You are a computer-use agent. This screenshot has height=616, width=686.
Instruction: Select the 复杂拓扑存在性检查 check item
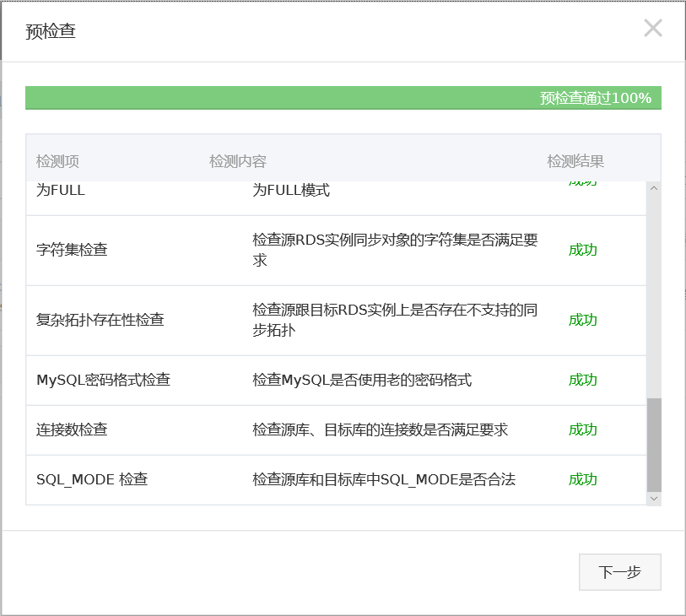pyautogui.click(x=100, y=321)
